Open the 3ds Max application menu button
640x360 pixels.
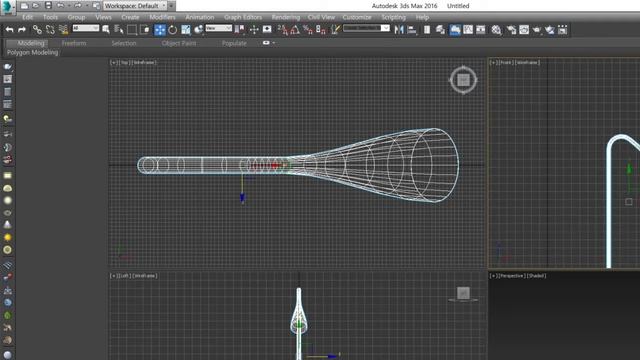(7, 7)
